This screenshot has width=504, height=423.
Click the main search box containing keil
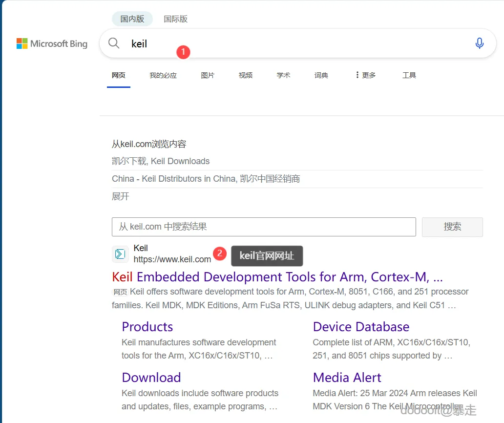point(293,43)
